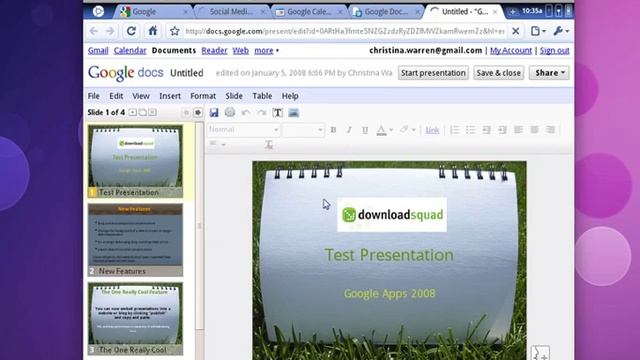Screen dimensions: 640x360
Task: Go to the previous slide arrow button
Action: tap(186, 112)
